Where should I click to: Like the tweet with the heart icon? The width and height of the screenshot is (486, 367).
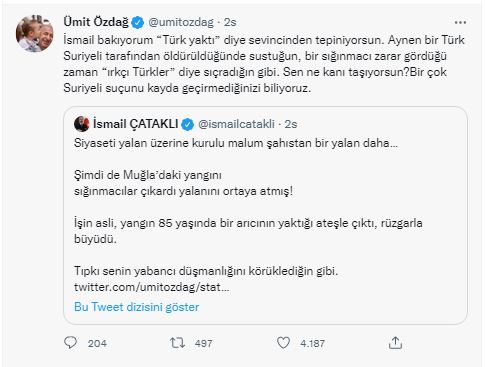point(283,343)
